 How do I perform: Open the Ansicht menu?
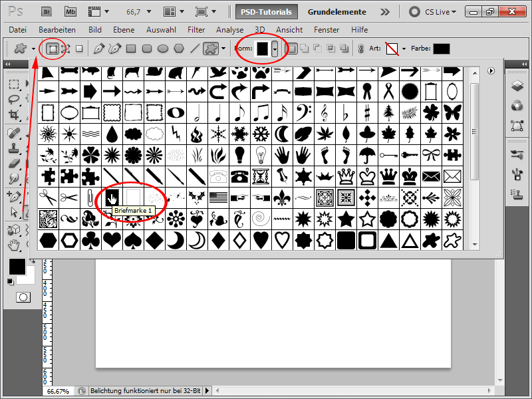coord(289,30)
